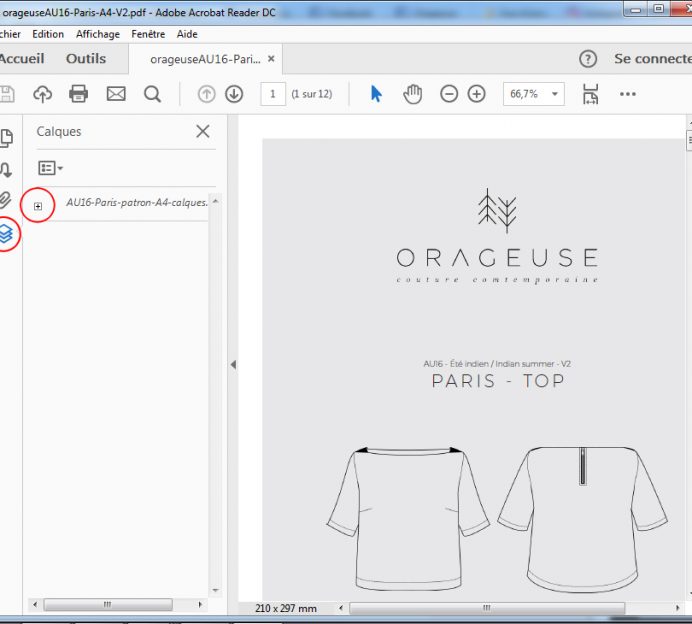Image resolution: width=692 pixels, height=624 pixels.
Task: Open the Affichage menu
Action: coord(98,34)
